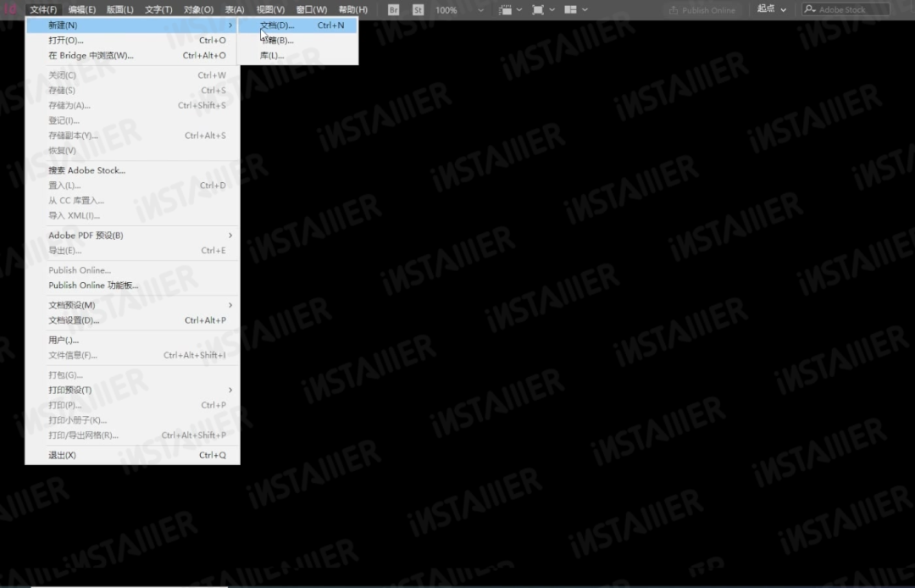Select 打开(O)... from File menu
Screen dimensions: 915x588
(132, 41)
